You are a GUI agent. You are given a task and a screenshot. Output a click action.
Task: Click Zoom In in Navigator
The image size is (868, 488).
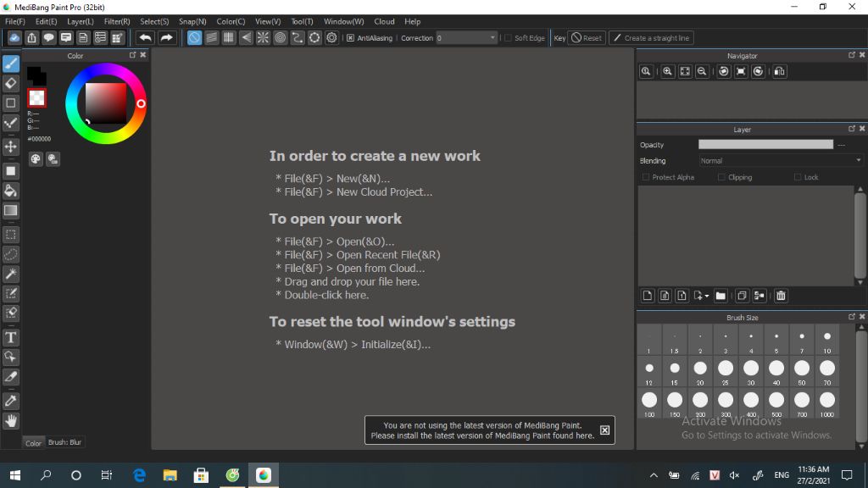coord(668,71)
